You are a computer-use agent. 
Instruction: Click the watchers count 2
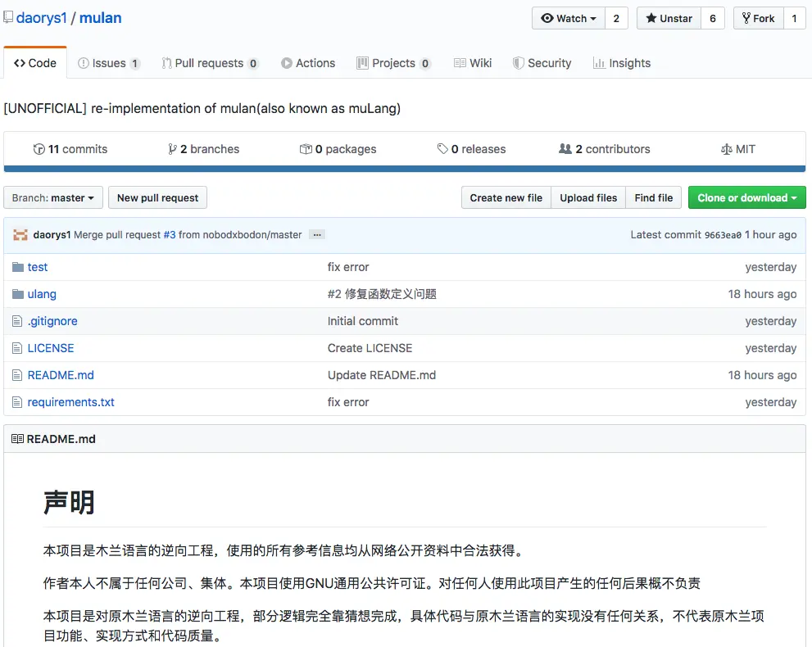(616, 19)
